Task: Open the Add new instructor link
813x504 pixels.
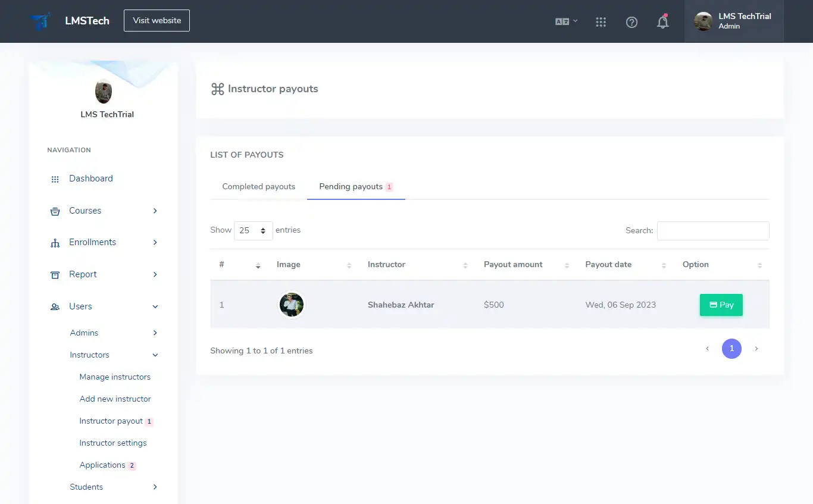Action: (115, 399)
